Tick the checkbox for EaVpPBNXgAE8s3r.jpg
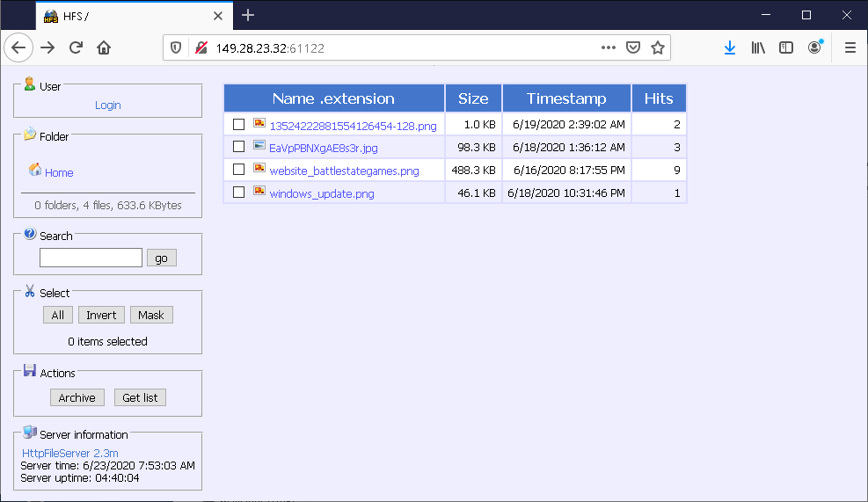Screen dimensions: 868x502 tap(238, 147)
